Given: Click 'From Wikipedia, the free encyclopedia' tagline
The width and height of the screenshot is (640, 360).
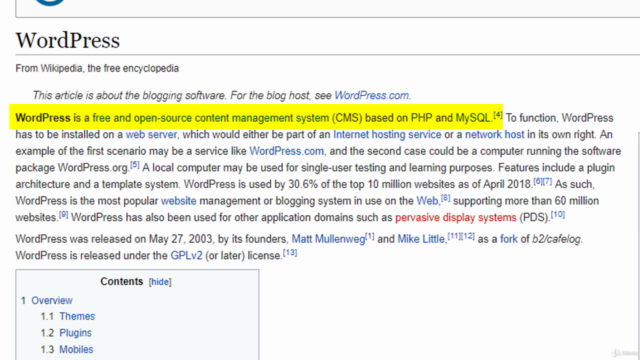Looking at the screenshot, I should 97,68.
